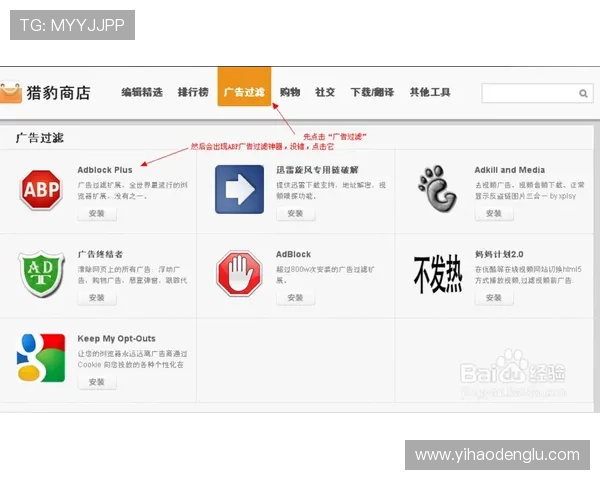Open the 迅雷旋风专用链破解 title link
Image resolution: width=600 pixels, height=480 pixels.
[317, 170]
